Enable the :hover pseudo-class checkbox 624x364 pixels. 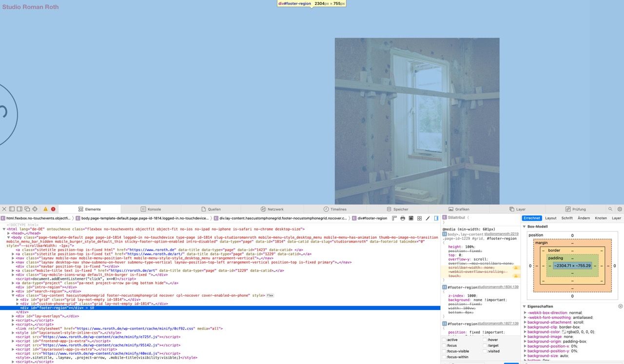click(486, 340)
